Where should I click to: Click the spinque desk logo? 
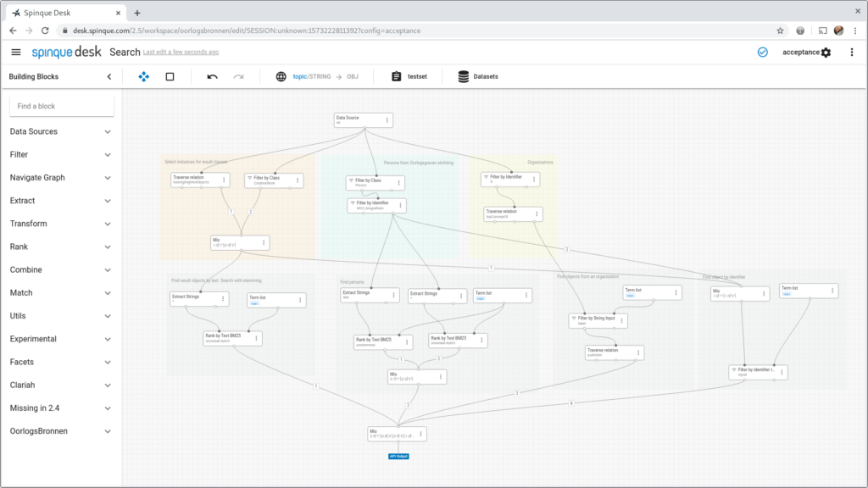coord(66,52)
